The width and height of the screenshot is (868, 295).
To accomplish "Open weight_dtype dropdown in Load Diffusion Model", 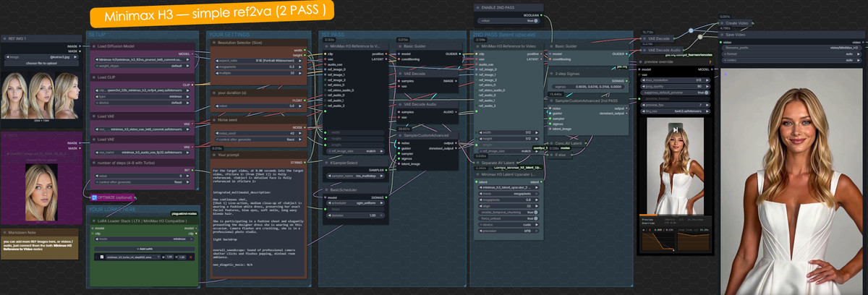I will tap(141, 65).
